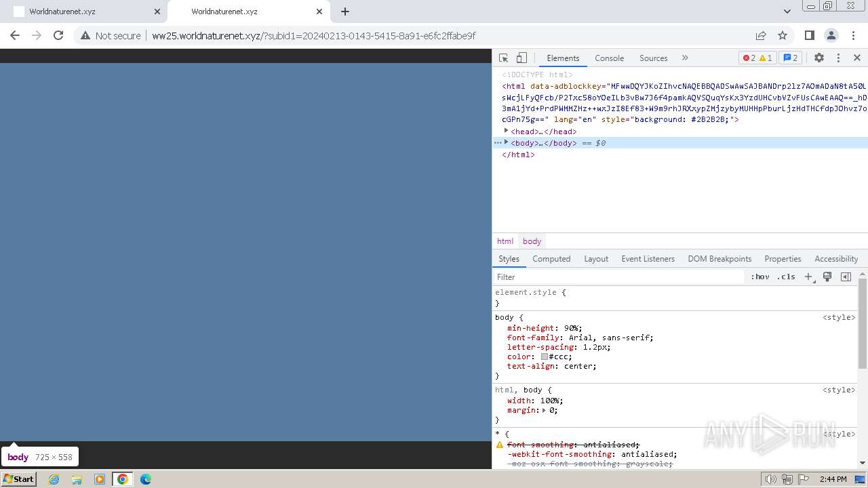Toggle the device toolbar icon

521,58
